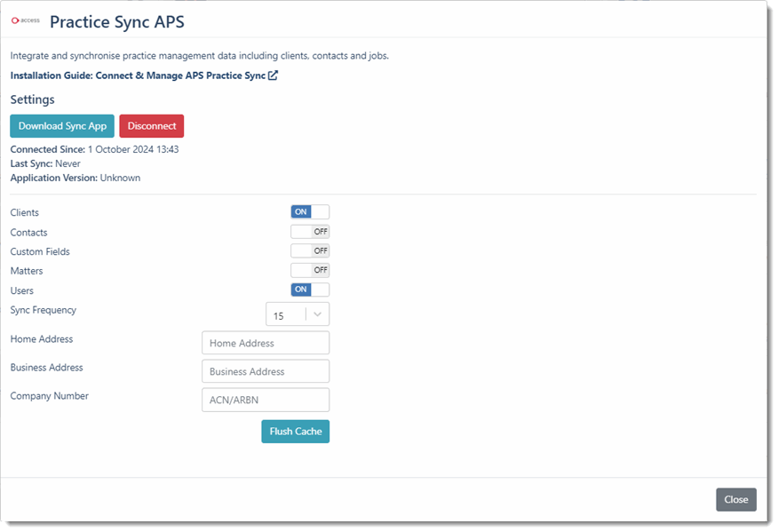Enable the Contacts sync toggle

tap(309, 231)
